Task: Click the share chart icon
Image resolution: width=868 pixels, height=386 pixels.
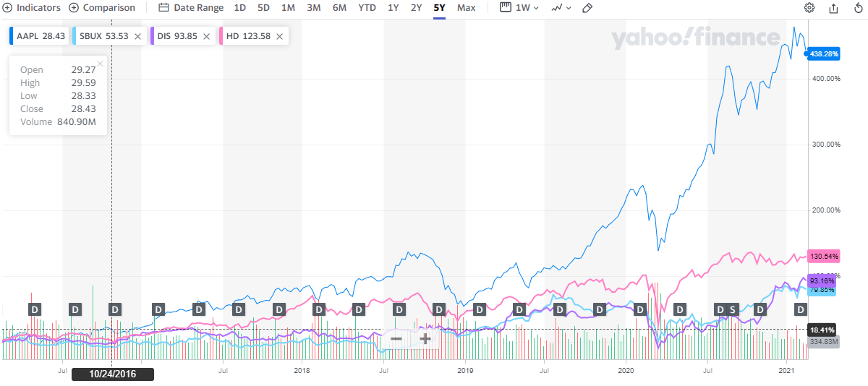Action: coord(833,8)
